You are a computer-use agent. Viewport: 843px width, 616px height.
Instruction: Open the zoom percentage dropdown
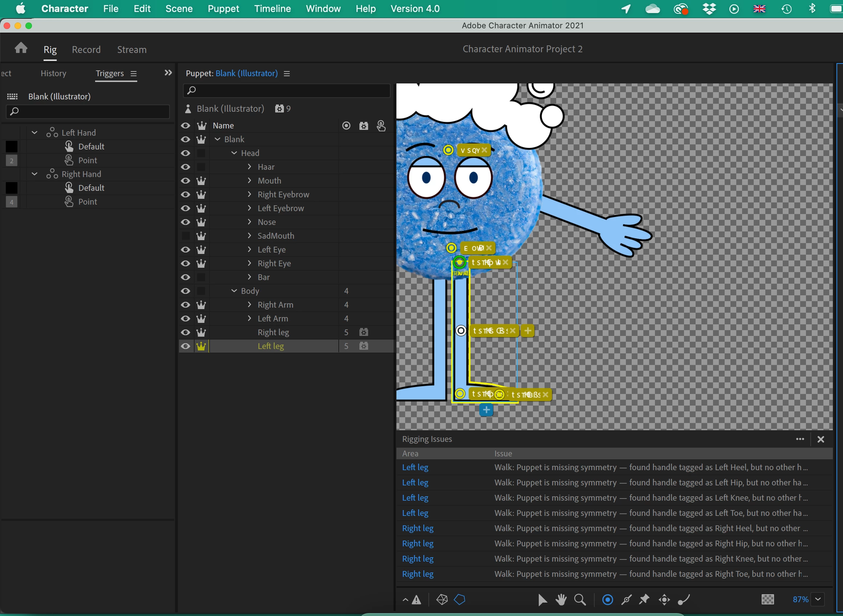coord(818,600)
